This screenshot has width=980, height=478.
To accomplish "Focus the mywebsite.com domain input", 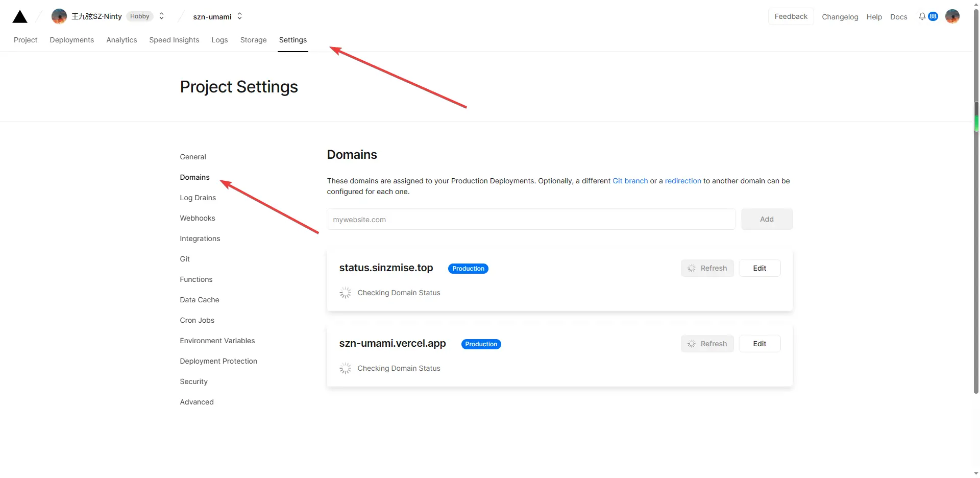I will (x=531, y=219).
